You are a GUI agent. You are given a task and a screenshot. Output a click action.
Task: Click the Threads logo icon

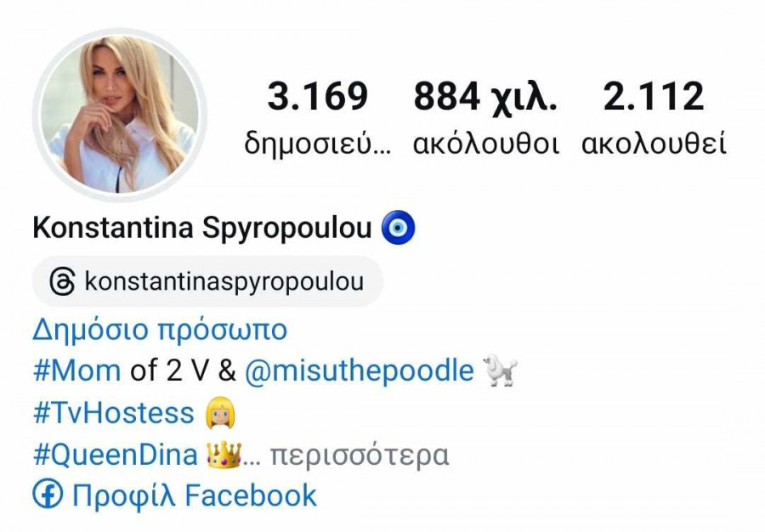tap(62, 281)
